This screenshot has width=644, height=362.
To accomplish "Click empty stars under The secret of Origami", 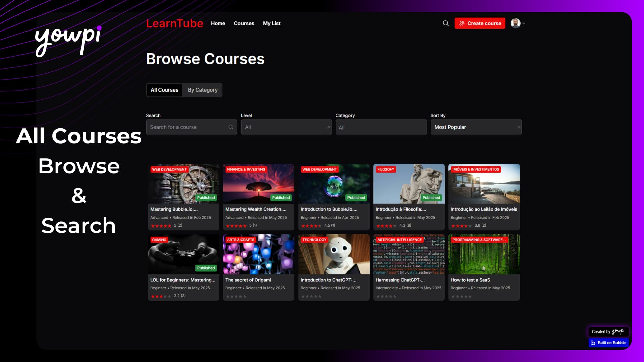I will 236,296.
